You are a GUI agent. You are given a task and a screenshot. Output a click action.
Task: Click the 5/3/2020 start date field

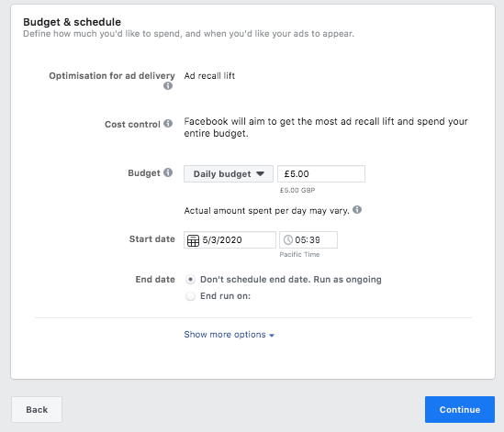tap(230, 240)
